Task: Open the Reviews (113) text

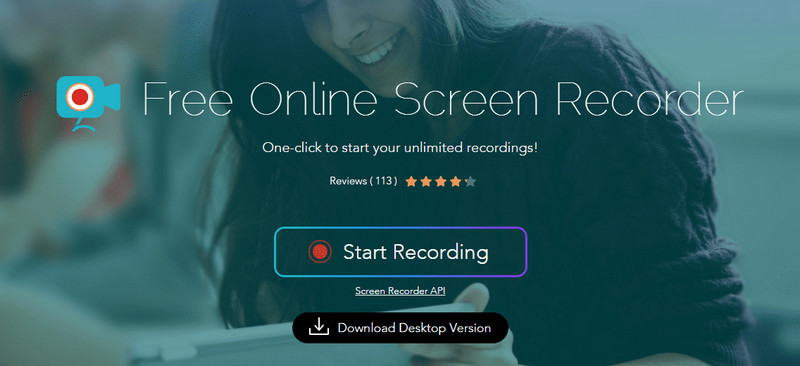Action: coord(363,181)
